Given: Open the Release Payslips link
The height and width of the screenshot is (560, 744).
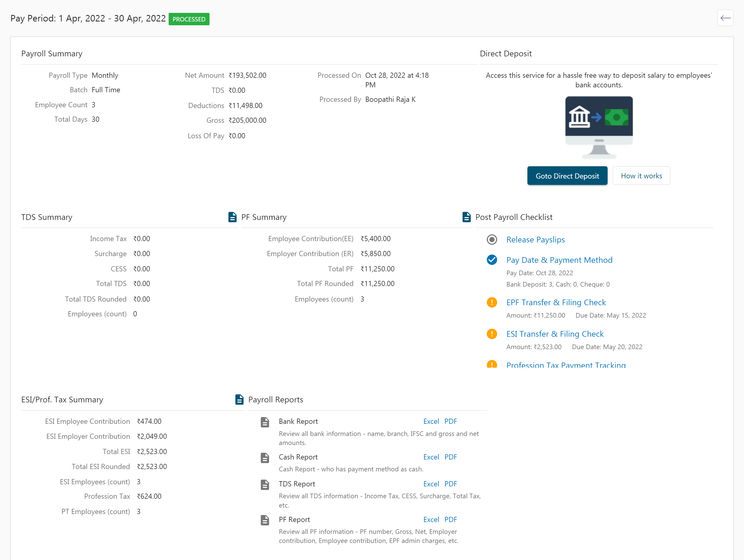Looking at the screenshot, I should click(536, 240).
